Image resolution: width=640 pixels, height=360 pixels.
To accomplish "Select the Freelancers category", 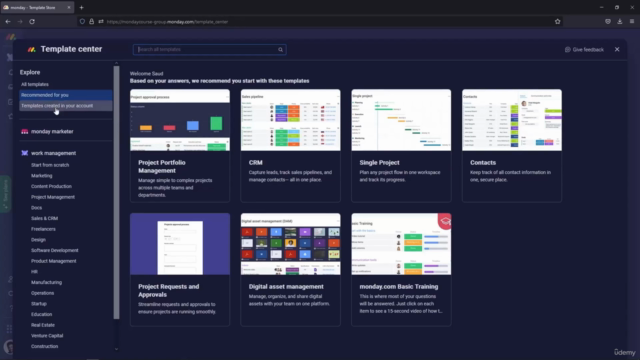I will tap(43, 229).
